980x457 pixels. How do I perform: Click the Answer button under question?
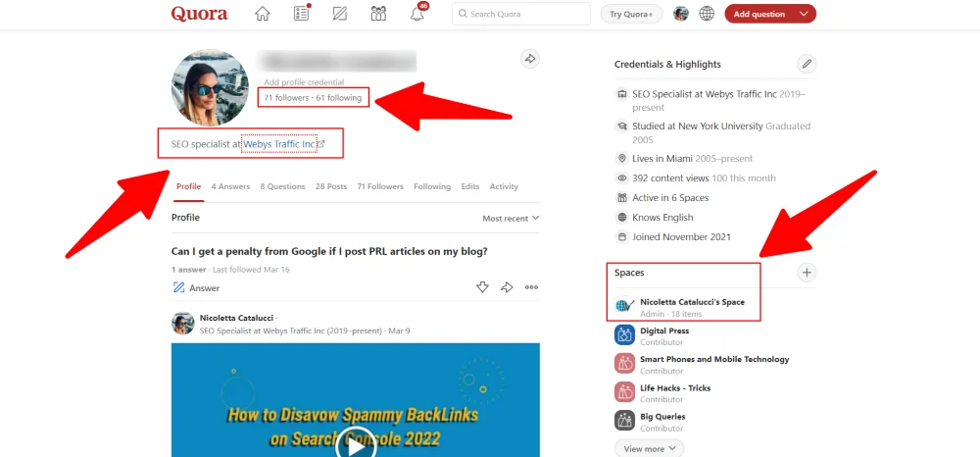(x=196, y=288)
